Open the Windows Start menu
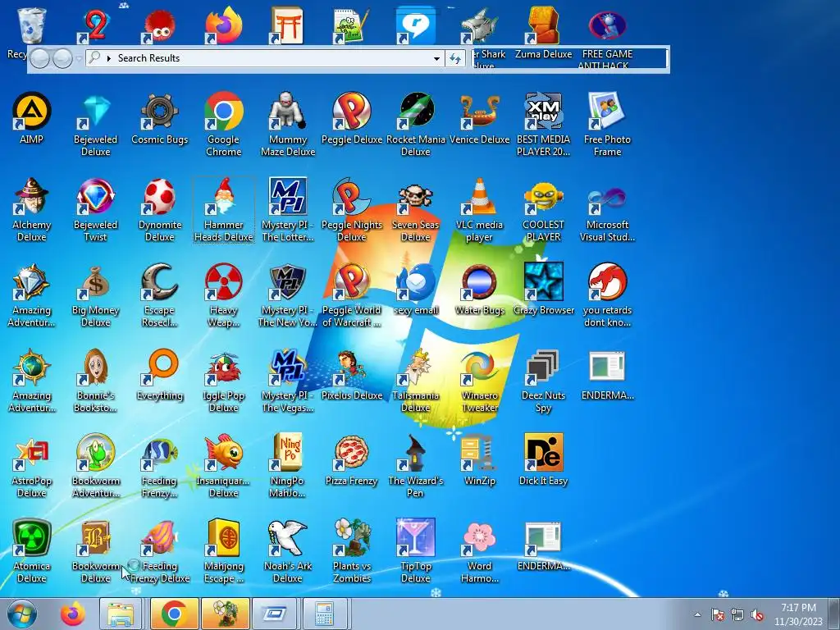This screenshot has height=630, width=840. (x=21, y=614)
